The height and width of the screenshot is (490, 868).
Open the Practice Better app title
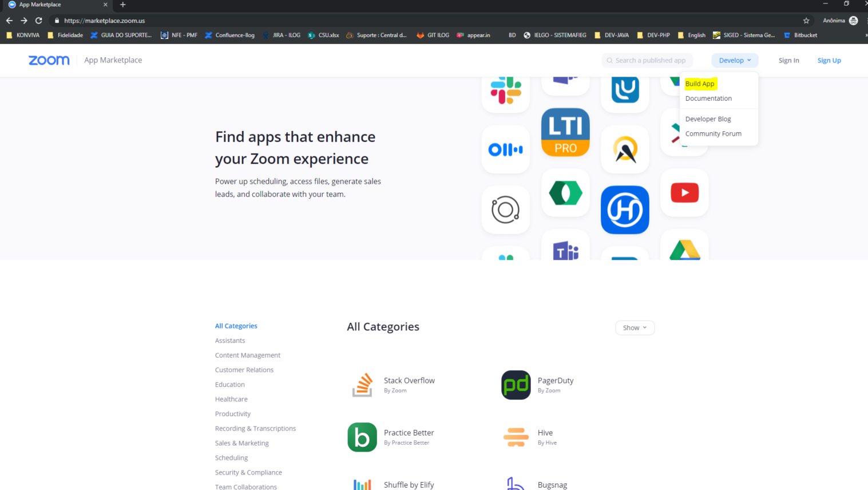click(409, 433)
